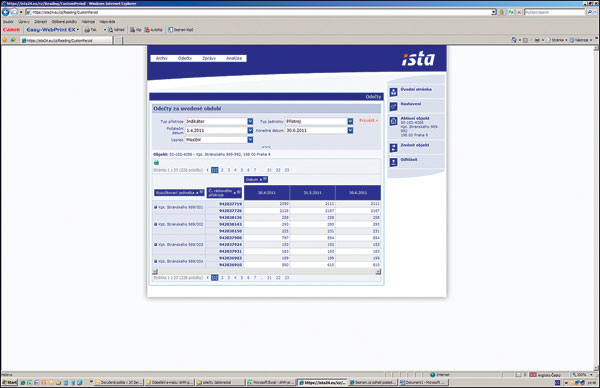
Task: Switch to the Analýza header tab
Action: click(x=234, y=58)
